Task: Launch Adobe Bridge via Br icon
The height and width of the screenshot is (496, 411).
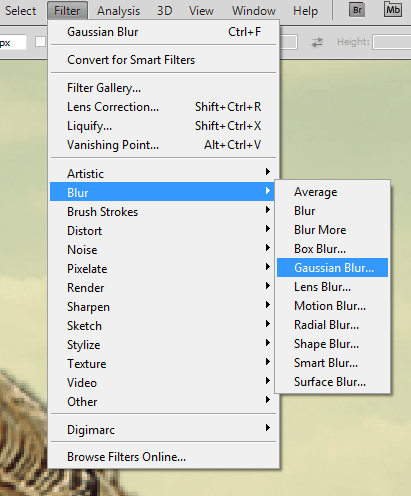Action: coord(357,10)
